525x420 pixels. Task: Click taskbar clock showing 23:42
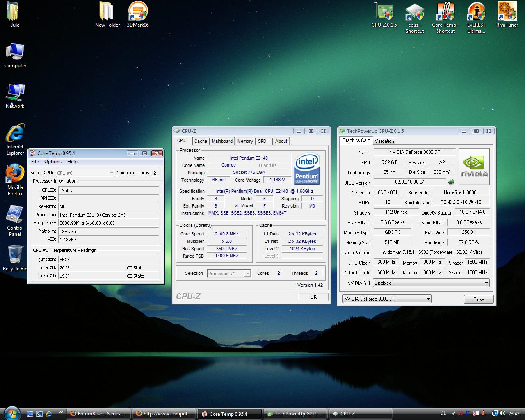(514, 414)
